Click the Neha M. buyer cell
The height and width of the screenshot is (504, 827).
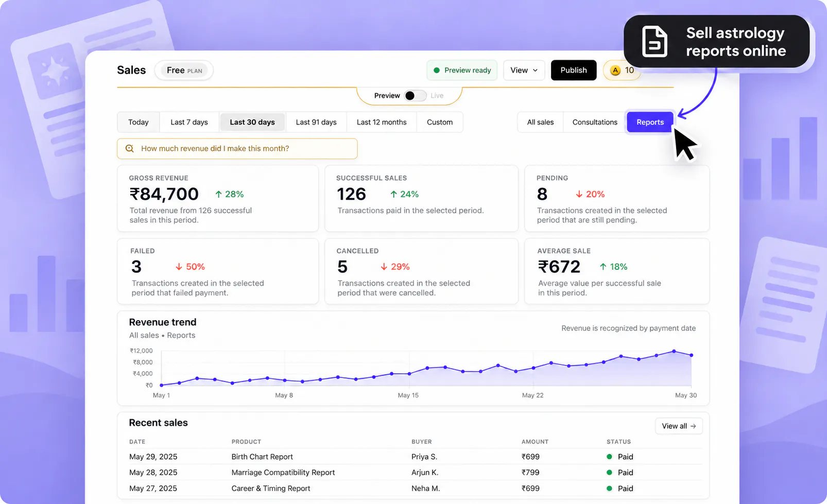click(x=426, y=489)
